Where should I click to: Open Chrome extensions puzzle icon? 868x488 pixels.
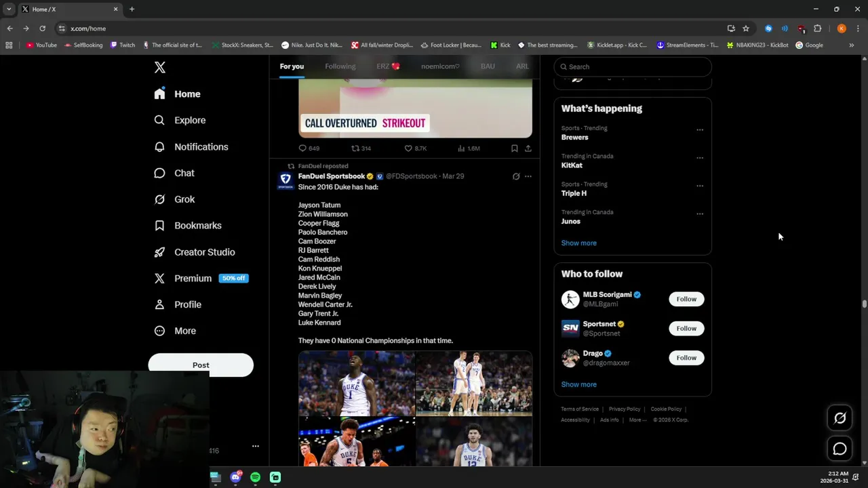click(817, 28)
